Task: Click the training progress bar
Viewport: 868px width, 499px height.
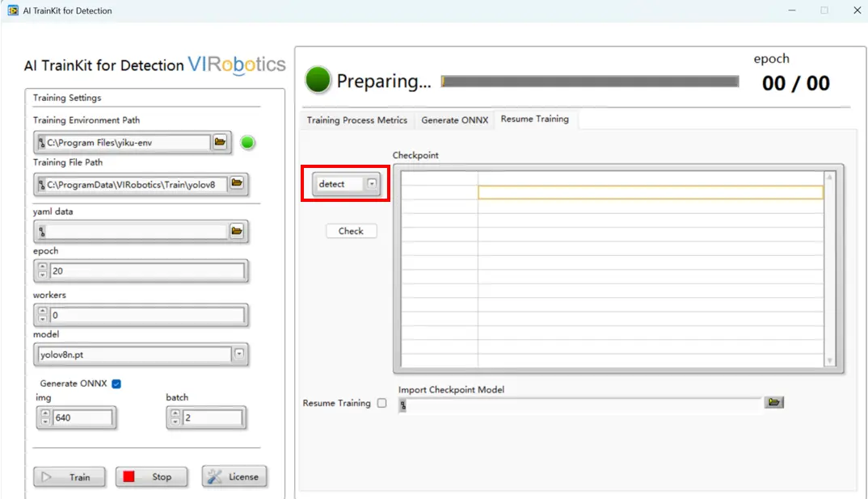Action: [x=590, y=82]
